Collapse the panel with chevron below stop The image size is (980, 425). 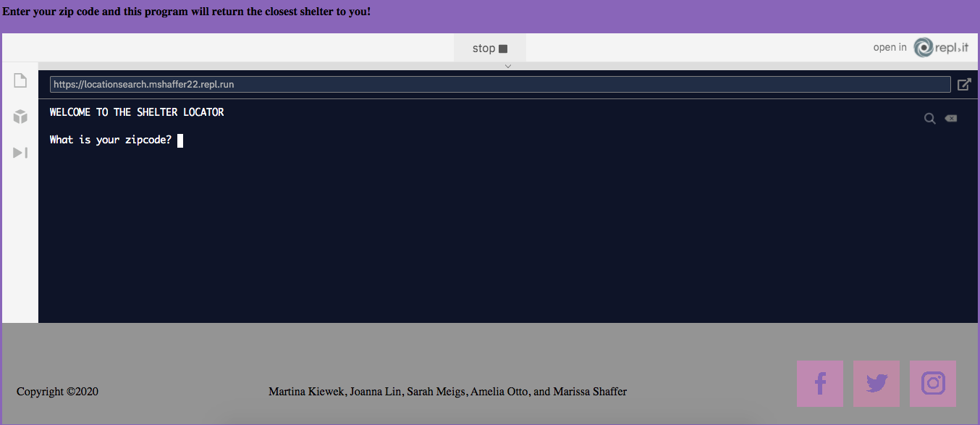(x=508, y=66)
